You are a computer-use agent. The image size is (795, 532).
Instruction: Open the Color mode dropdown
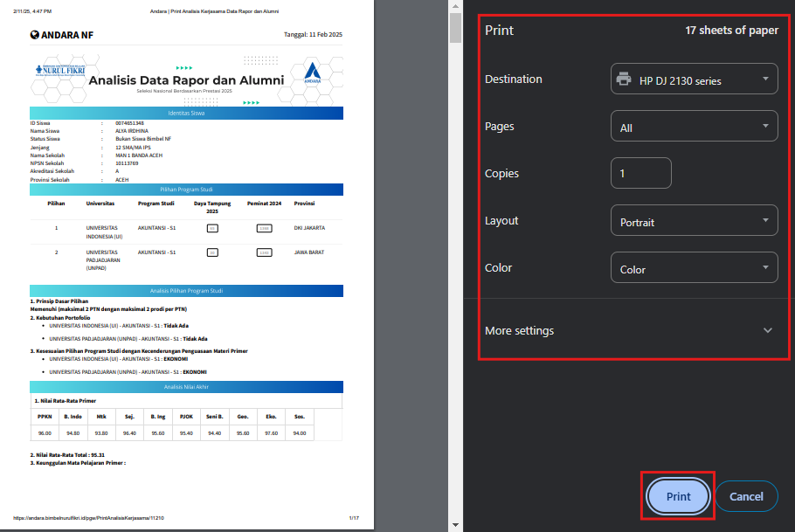(x=694, y=268)
